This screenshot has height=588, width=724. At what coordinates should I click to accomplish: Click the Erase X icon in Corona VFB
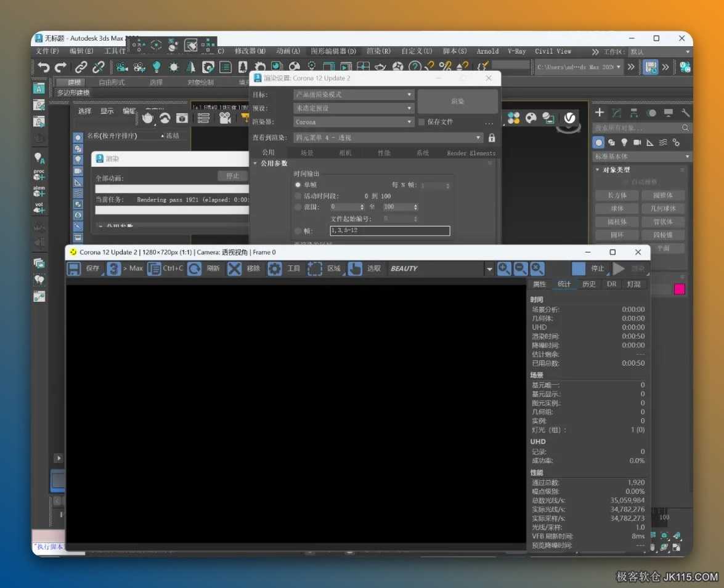[x=234, y=268]
